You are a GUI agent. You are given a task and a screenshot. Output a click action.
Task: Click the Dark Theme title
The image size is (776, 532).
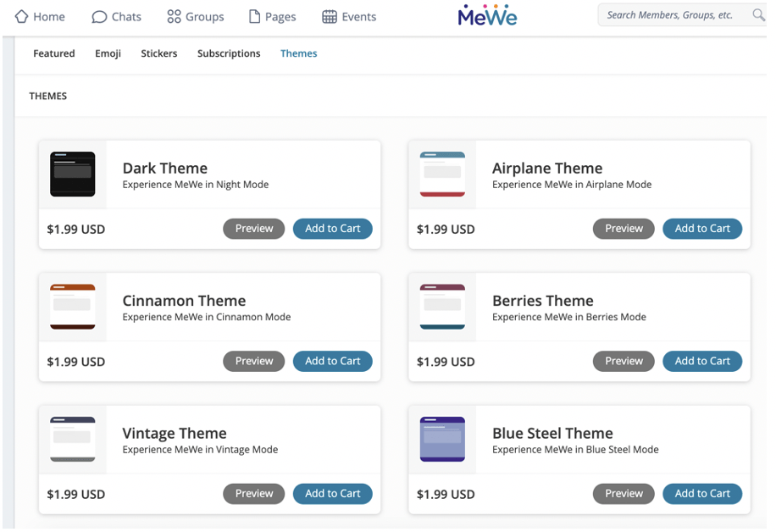pyautogui.click(x=165, y=169)
